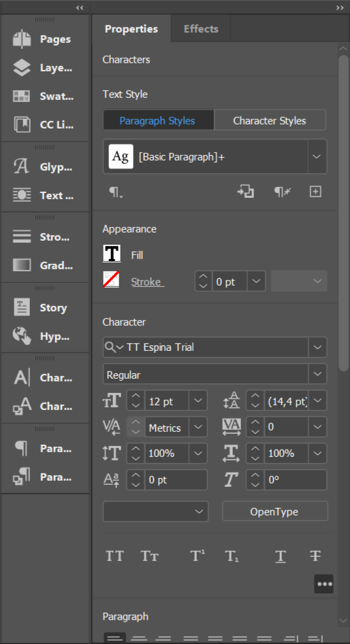Open the font size dropdown arrow
The height and width of the screenshot is (644, 350).
198,401
